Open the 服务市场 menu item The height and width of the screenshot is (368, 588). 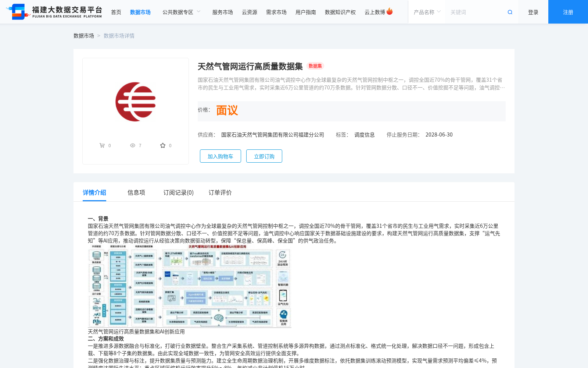(223, 12)
